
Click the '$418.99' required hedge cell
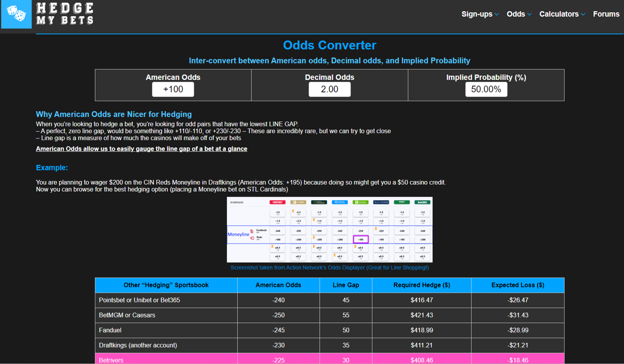[422, 331]
